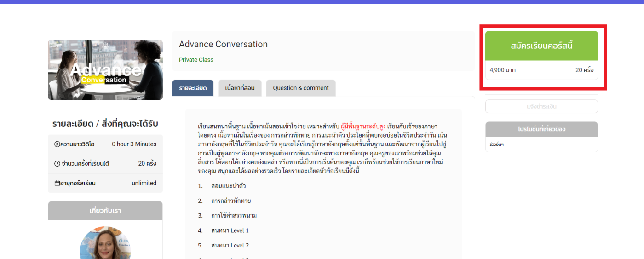Click list item สอนแนะนำตัว

[x=228, y=186]
